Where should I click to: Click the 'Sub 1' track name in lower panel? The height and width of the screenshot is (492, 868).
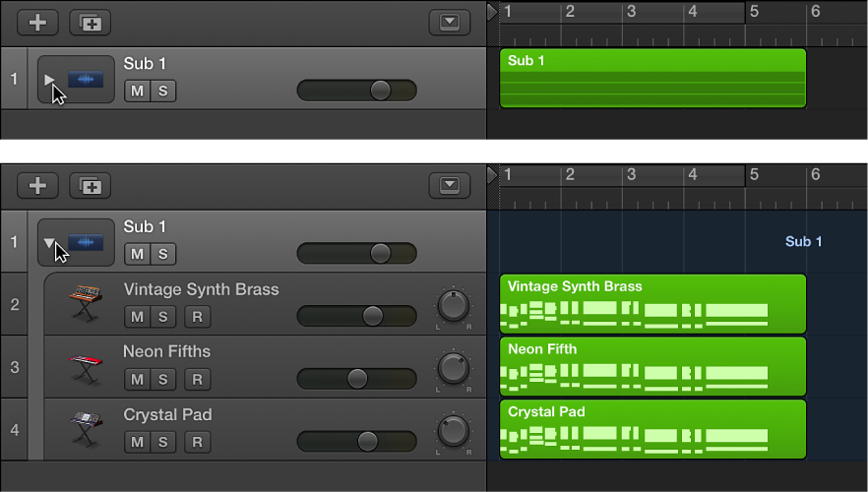145,227
